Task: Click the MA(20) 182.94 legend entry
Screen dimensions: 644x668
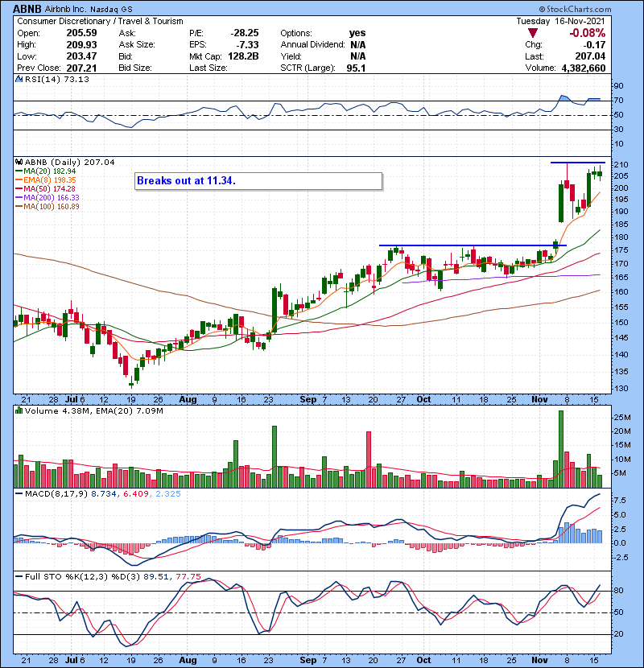Action: pyautogui.click(x=46, y=171)
